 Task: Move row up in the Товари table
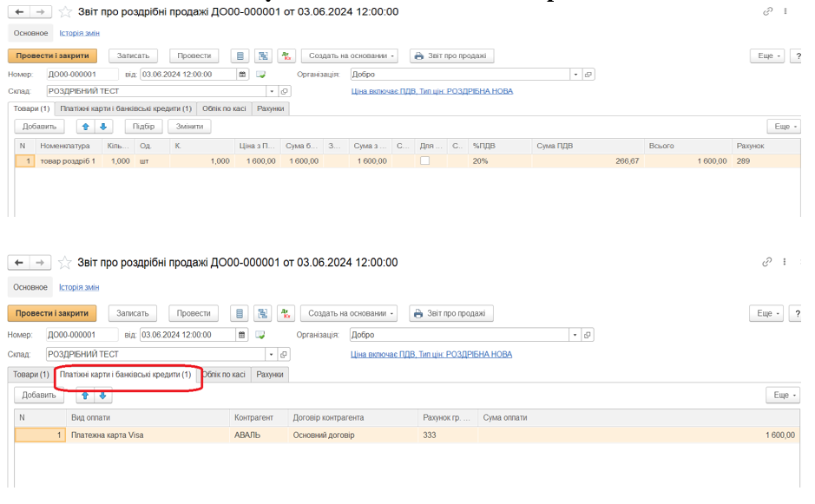pos(85,127)
